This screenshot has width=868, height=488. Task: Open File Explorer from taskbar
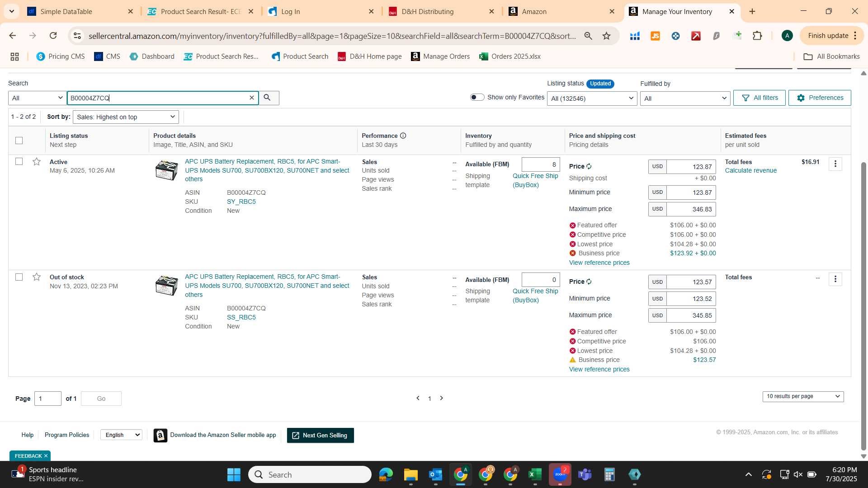pyautogui.click(x=410, y=474)
